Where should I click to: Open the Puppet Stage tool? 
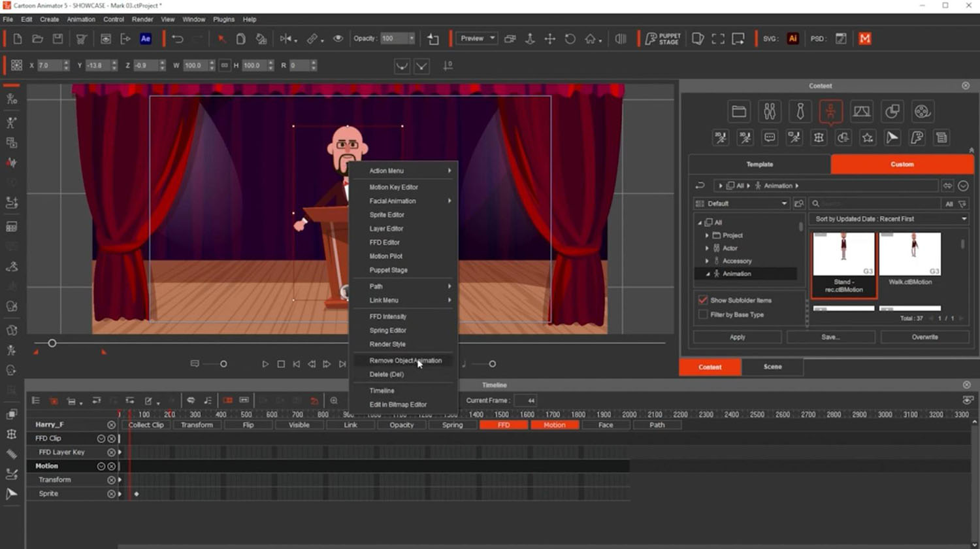pyautogui.click(x=662, y=39)
